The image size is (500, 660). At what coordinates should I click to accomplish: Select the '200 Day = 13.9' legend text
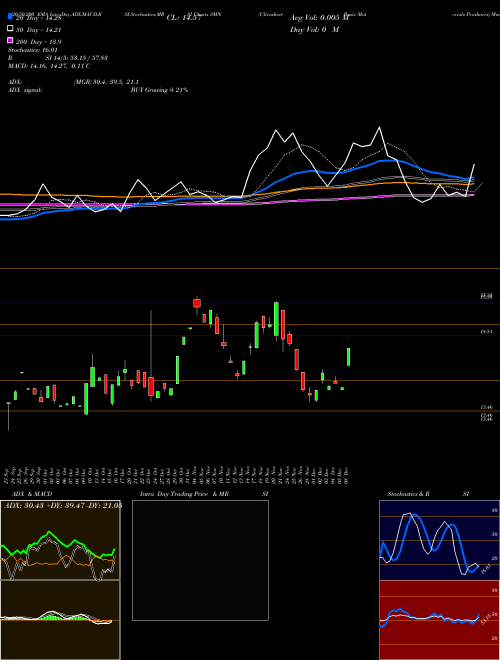coord(39,42)
